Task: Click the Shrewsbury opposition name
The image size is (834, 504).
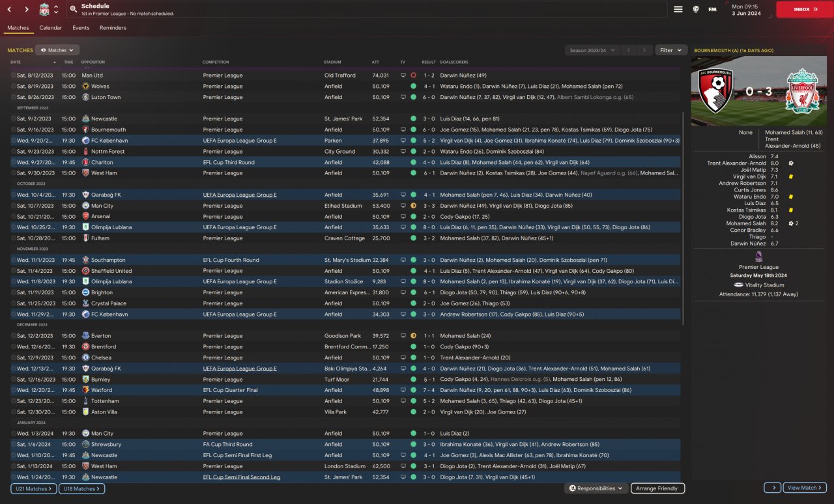Action: click(106, 444)
